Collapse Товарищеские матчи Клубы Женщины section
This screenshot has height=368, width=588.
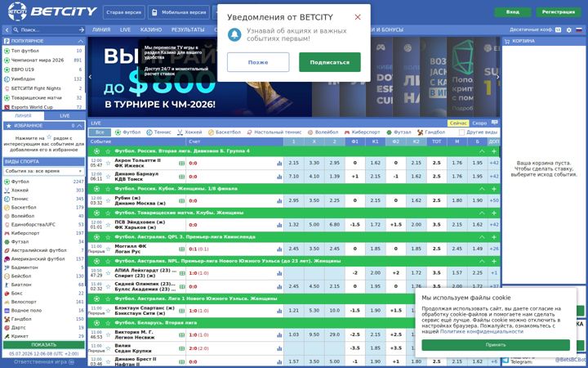pos(482,213)
